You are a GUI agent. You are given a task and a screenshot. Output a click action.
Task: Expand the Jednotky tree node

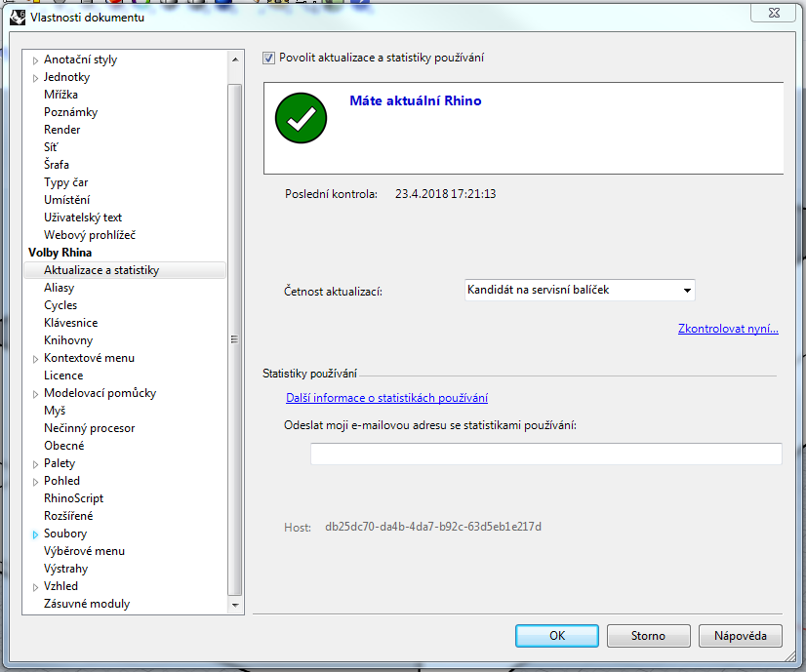35,78
